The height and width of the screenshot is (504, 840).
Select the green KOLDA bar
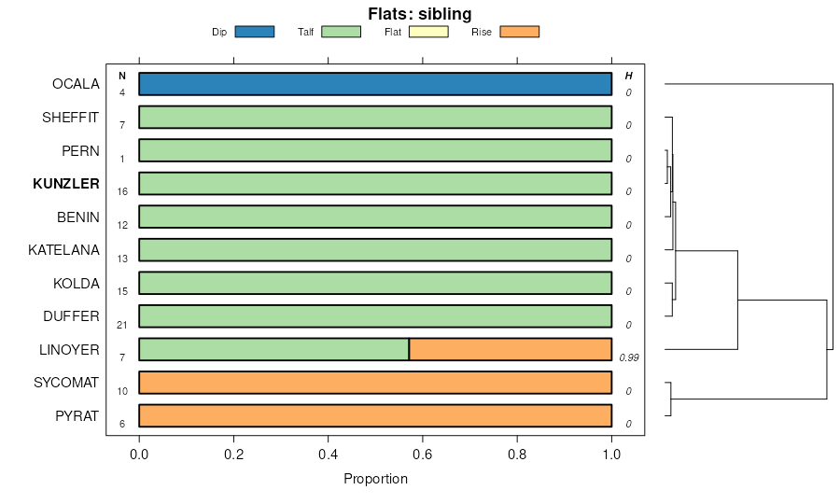pos(375,283)
